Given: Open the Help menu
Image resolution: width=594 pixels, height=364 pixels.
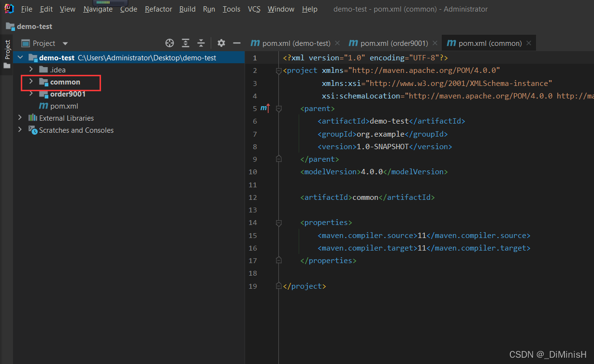Looking at the screenshot, I should coord(310,9).
